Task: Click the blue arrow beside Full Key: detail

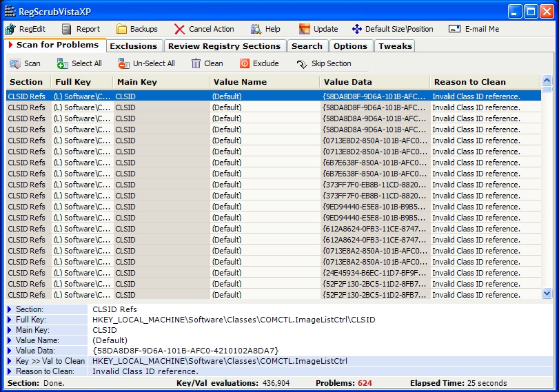Action: point(10,320)
